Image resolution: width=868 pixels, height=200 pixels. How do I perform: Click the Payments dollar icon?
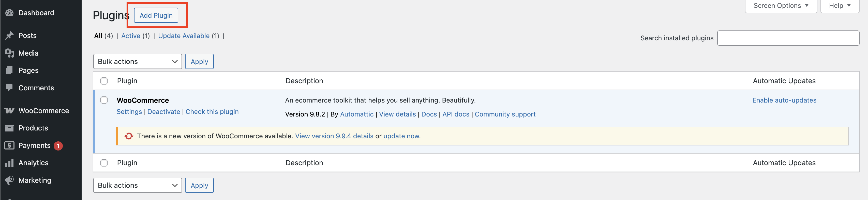point(9,145)
